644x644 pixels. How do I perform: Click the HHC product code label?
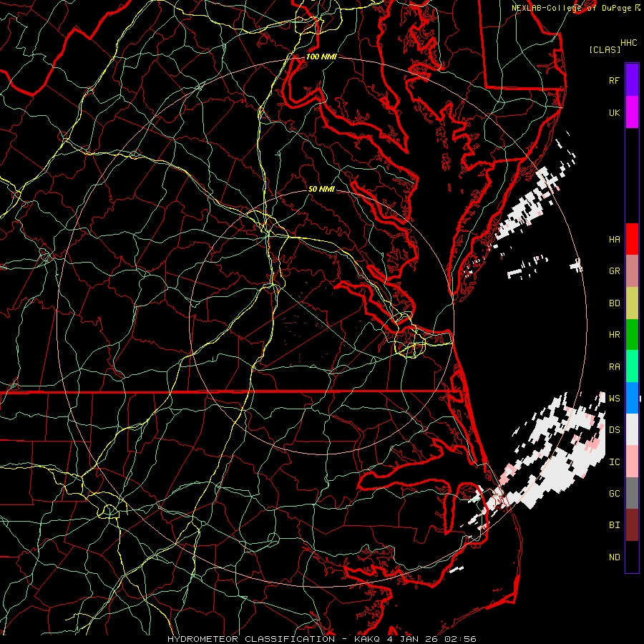point(628,43)
